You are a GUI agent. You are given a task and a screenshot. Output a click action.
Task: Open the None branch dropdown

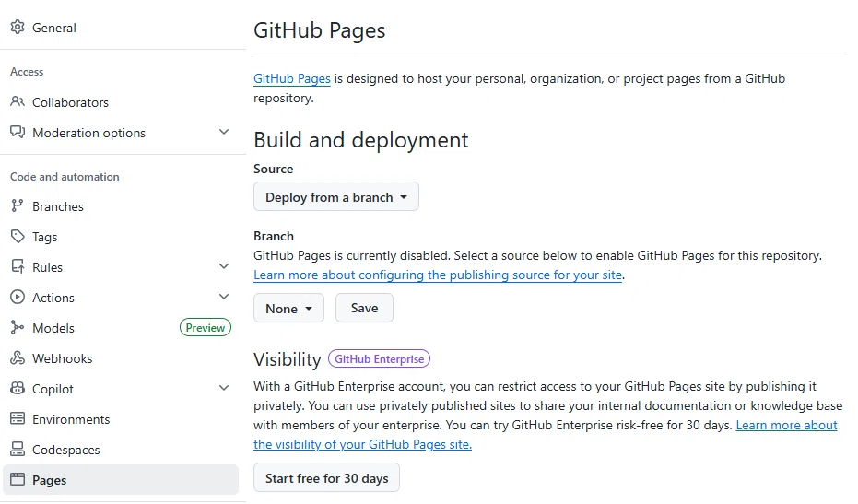[289, 308]
